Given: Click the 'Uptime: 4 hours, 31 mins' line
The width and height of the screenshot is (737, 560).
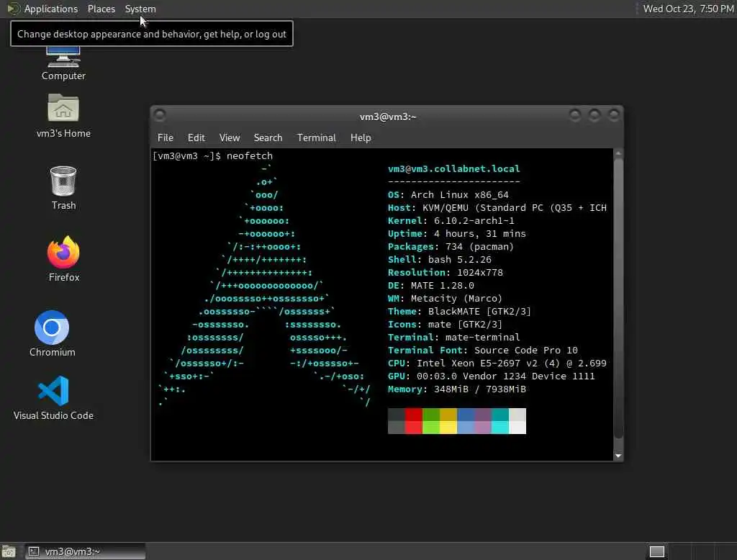Looking at the screenshot, I should pos(457,234).
